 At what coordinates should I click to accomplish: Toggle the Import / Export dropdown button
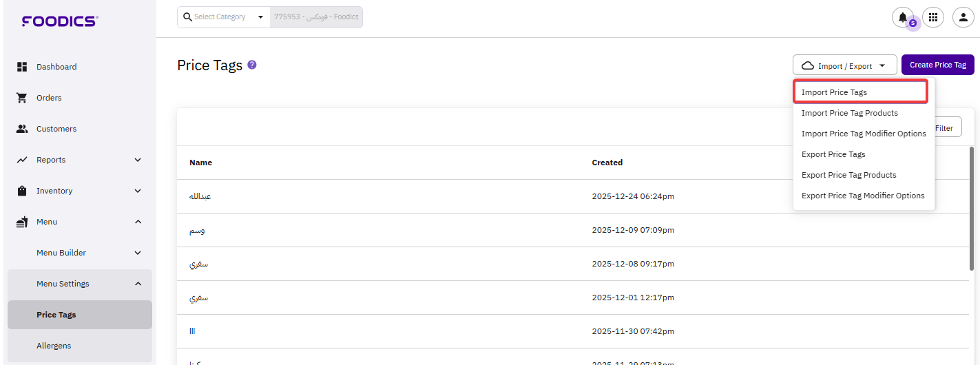click(844, 65)
